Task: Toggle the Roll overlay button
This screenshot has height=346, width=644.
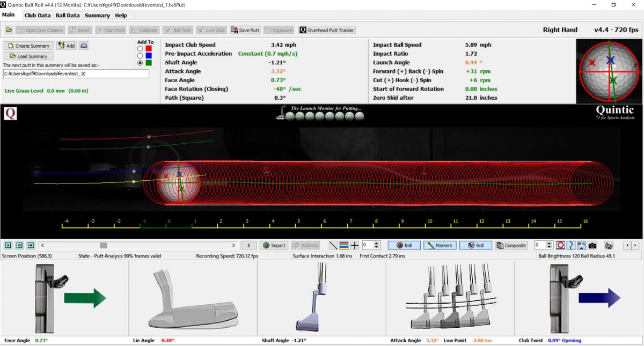Action: pos(475,245)
